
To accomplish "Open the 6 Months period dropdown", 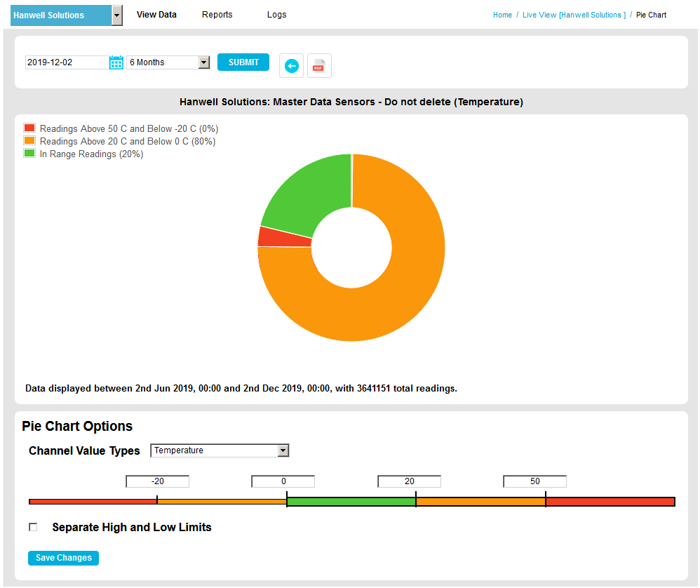I will (168, 62).
